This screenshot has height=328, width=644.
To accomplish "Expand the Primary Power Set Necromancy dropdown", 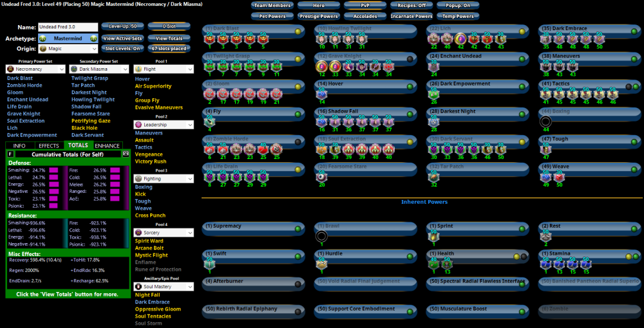I will click(35, 69).
